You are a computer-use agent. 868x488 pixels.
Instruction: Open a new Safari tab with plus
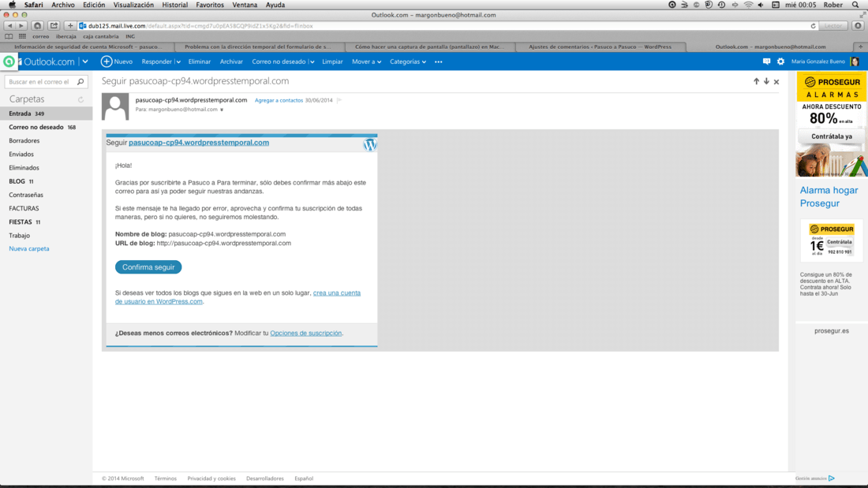point(860,47)
